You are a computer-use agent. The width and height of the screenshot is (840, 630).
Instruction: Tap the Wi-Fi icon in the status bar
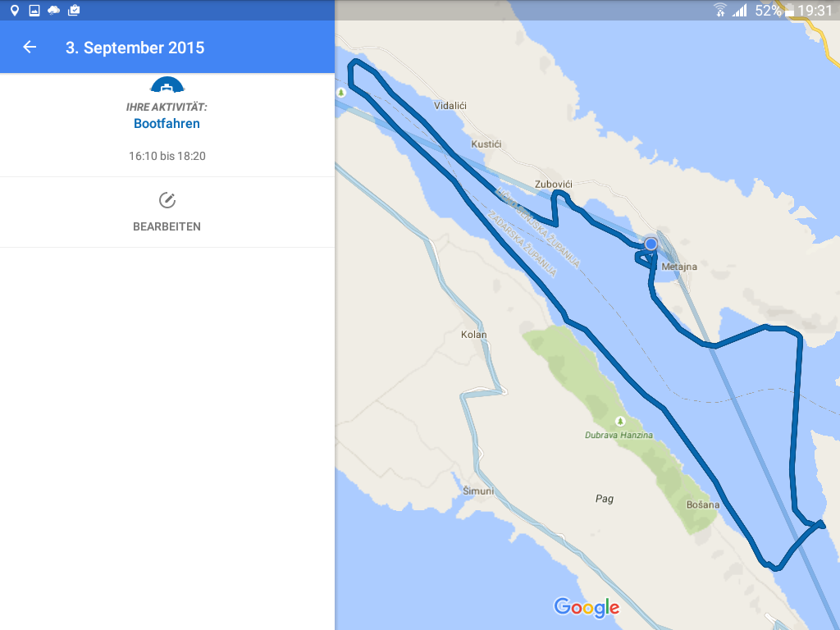[721, 11]
